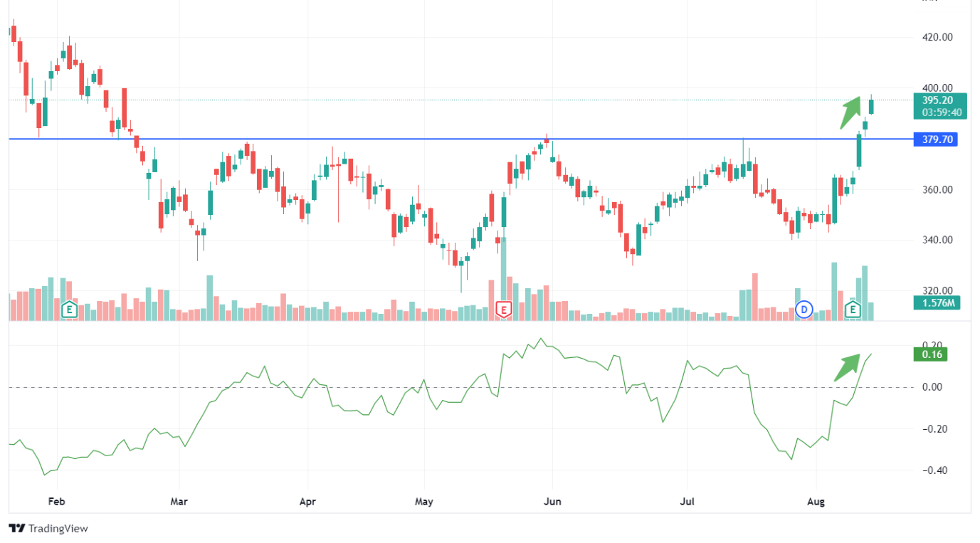The height and width of the screenshot is (543, 980).
Task: Click the volume label 1.576M
Action: tap(937, 303)
